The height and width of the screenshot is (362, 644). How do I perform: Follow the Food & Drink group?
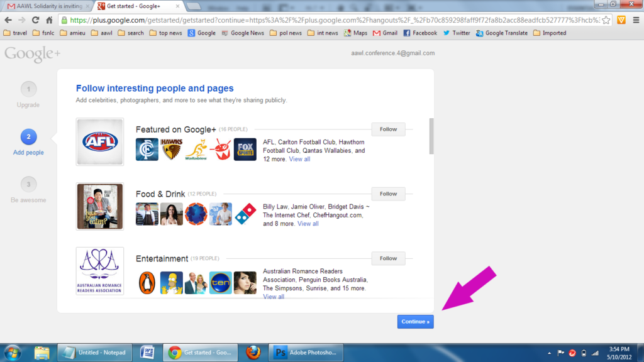388,194
